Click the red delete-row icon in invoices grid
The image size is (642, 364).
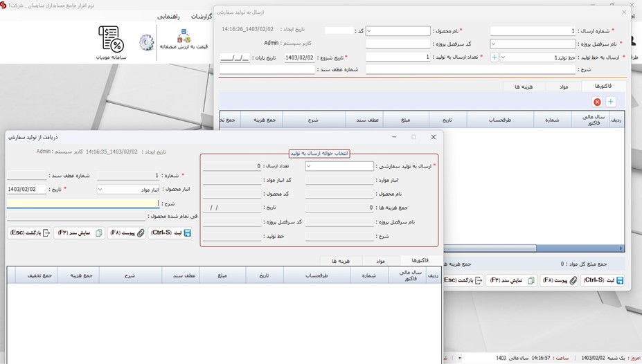coord(597,102)
